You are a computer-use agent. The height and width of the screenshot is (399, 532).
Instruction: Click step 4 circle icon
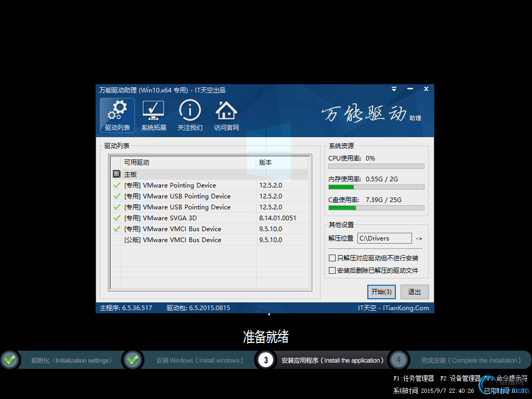click(x=398, y=360)
